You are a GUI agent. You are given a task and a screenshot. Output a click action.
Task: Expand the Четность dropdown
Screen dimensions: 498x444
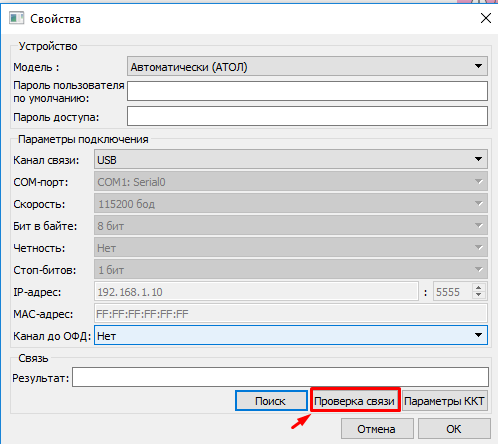click(291, 247)
